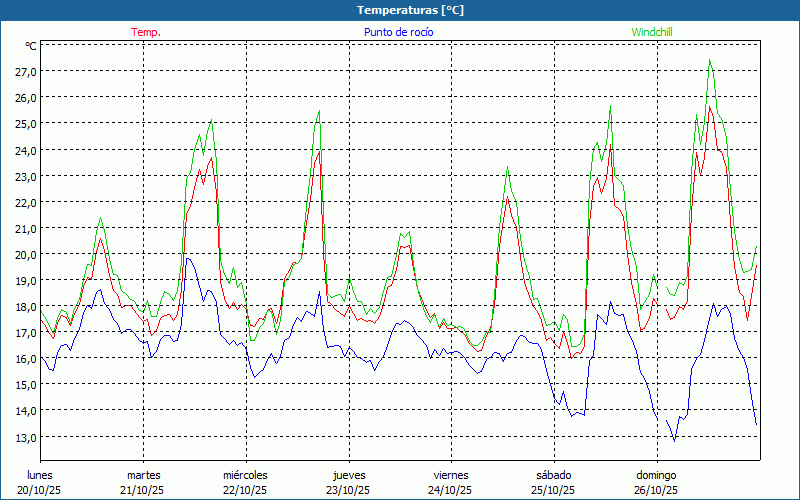Select the martes 21/10/25 date label
Viewport: 800px width, 500px height.
143,482
